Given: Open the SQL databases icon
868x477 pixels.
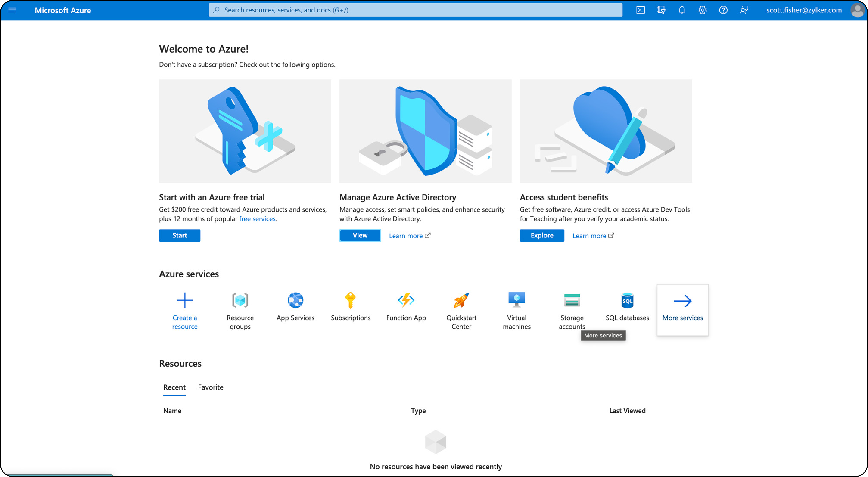Looking at the screenshot, I should coord(627,300).
